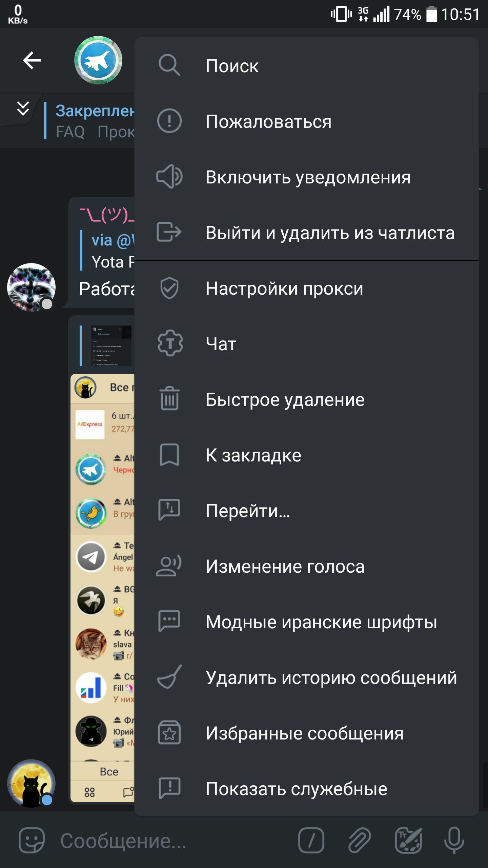488x868 pixels.
Task: Click the magnifier icon next to Поиск
Action: point(169,65)
